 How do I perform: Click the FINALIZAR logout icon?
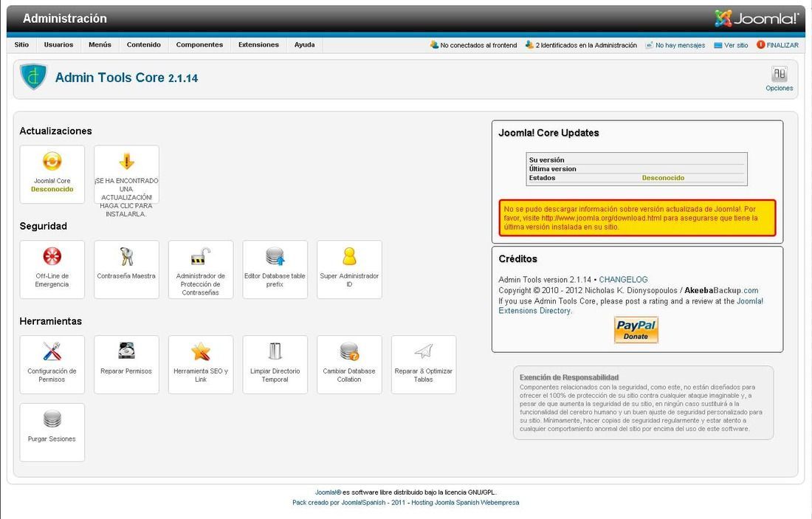[x=761, y=45]
